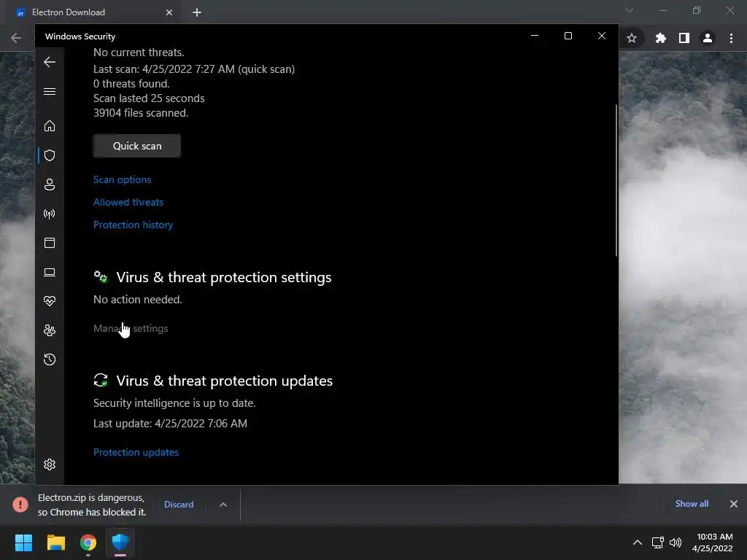Screen dimensions: 747x560
Task: Click the Virus & threat protection updates heading
Action: 225,381
